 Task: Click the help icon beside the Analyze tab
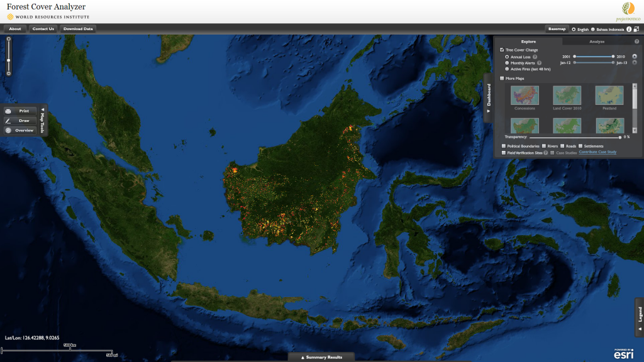click(636, 41)
